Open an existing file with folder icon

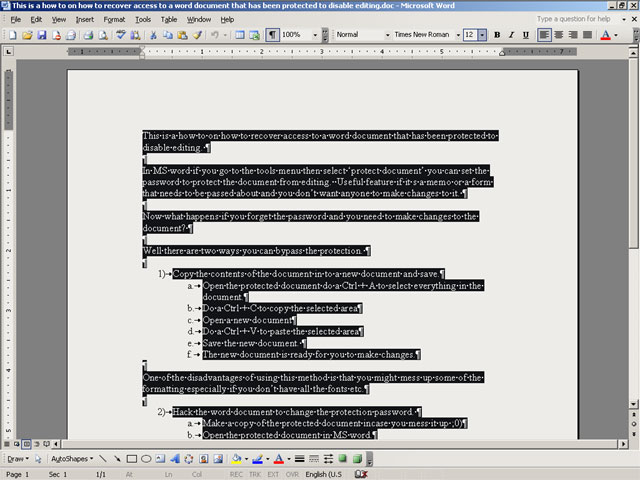tap(27, 35)
